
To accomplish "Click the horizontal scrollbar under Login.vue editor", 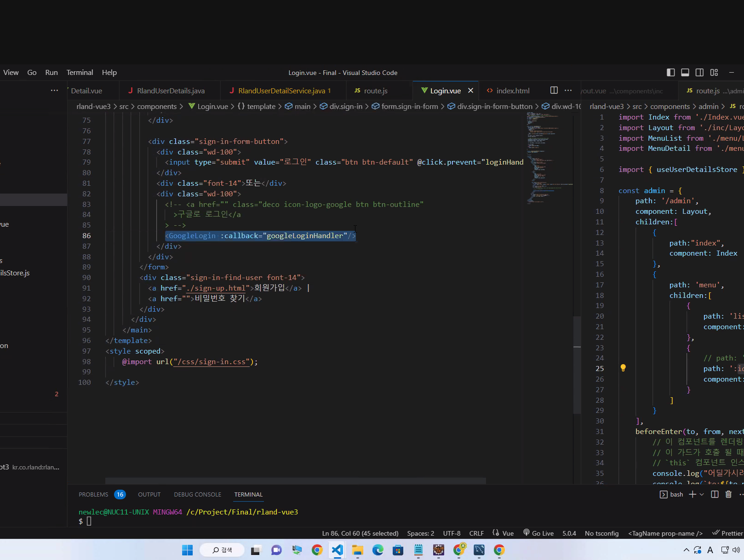I will 296,480.
